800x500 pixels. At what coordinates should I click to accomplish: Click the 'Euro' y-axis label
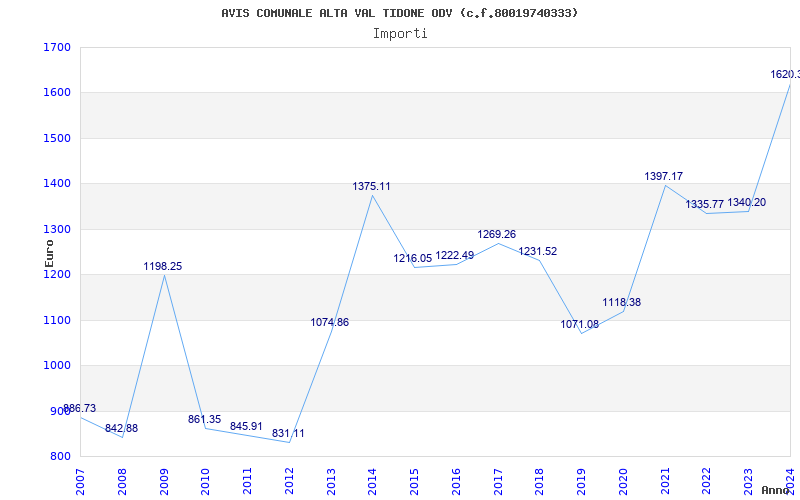[x=49, y=253]
